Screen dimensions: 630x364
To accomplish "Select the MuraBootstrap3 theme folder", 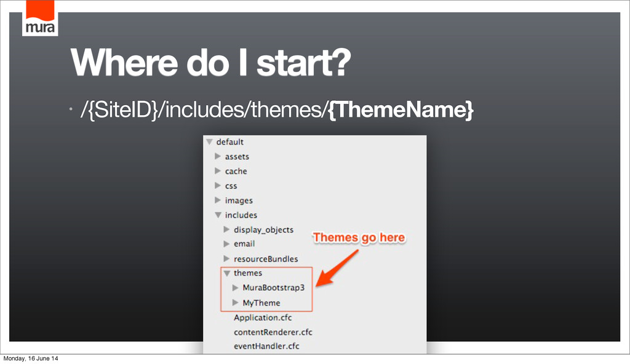I will 274,288.
